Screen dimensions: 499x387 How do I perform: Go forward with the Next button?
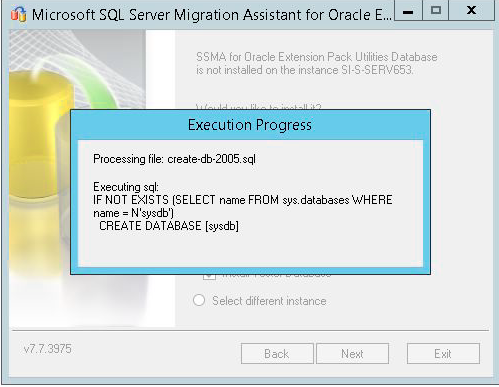(352, 354)
